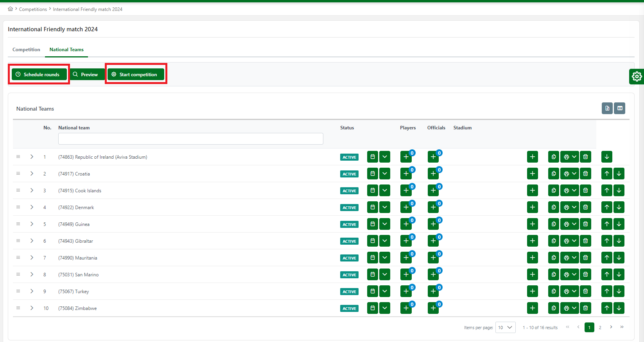Open the calendar icon for Gibraltar

tap(373, 241)
